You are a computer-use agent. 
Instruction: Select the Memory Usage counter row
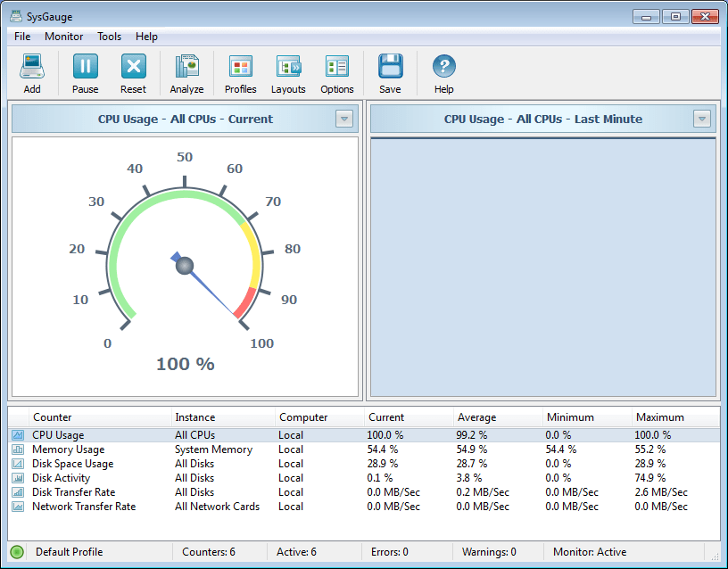pyautogui.click(x=364, y=449)
